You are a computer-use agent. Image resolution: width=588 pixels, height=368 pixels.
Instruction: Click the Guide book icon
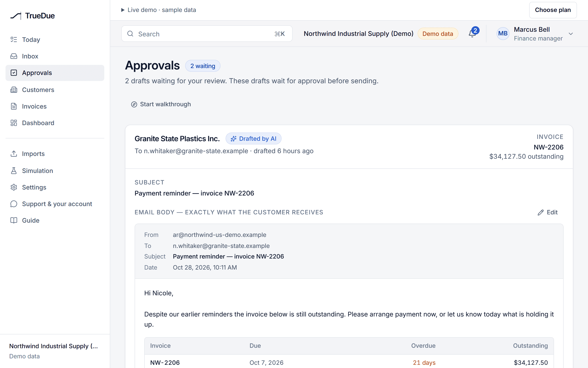(x=14, y=220)
